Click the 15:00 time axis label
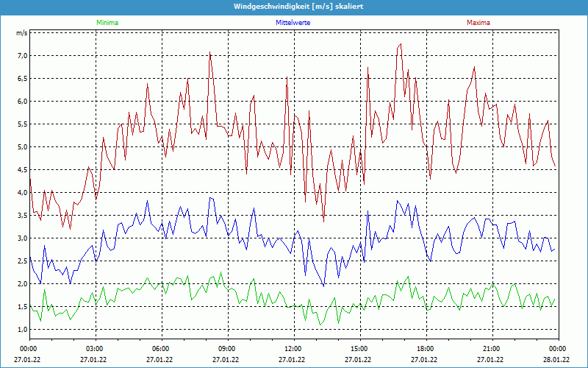This screenshot has width=588, height=368. click(359, 349)
